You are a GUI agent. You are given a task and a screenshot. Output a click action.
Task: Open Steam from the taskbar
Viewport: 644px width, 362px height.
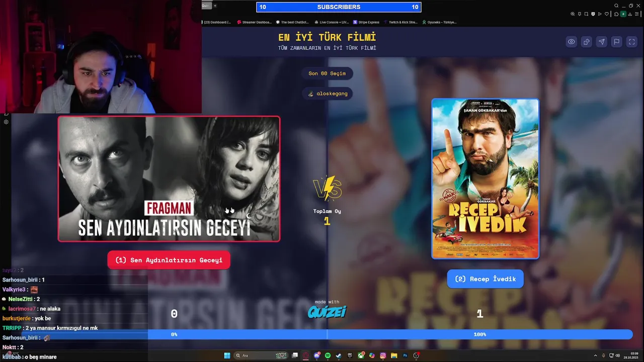click(339, 355)
